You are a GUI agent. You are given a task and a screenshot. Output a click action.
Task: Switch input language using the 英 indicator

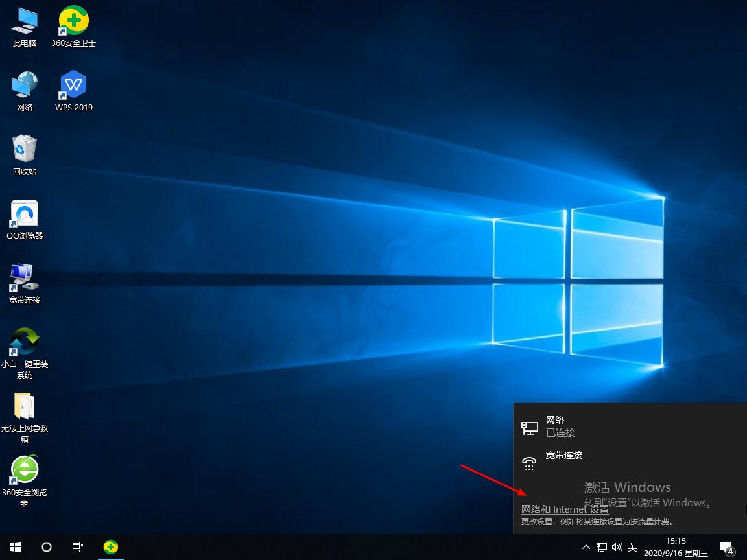[x=632, y=546]
